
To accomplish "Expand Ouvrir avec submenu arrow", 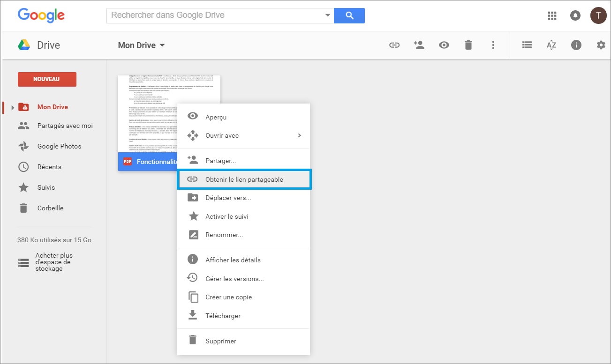I will click(299, 135).
